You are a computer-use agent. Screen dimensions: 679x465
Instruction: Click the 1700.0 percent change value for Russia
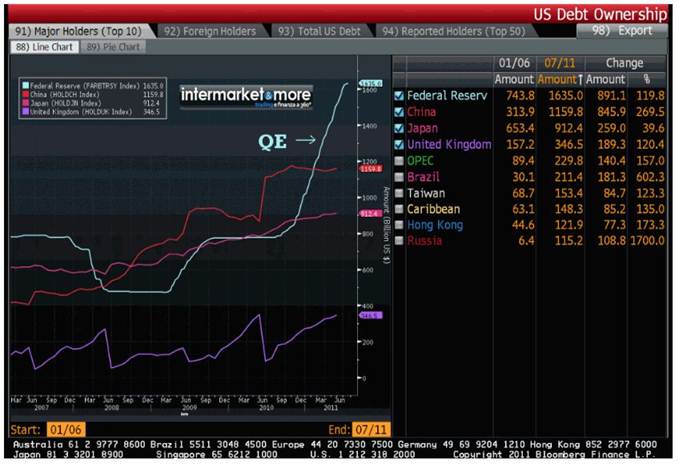[x=647, y=241]
